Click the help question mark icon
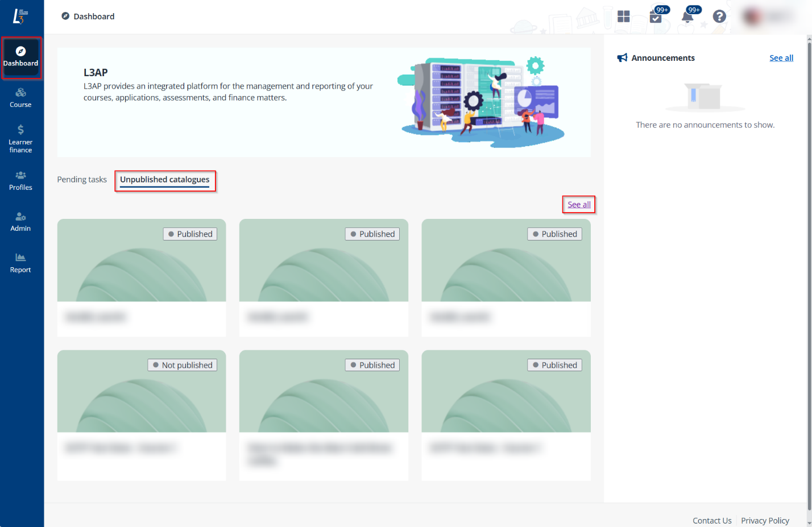The image size is (812, 527). [x=719, y=16]
